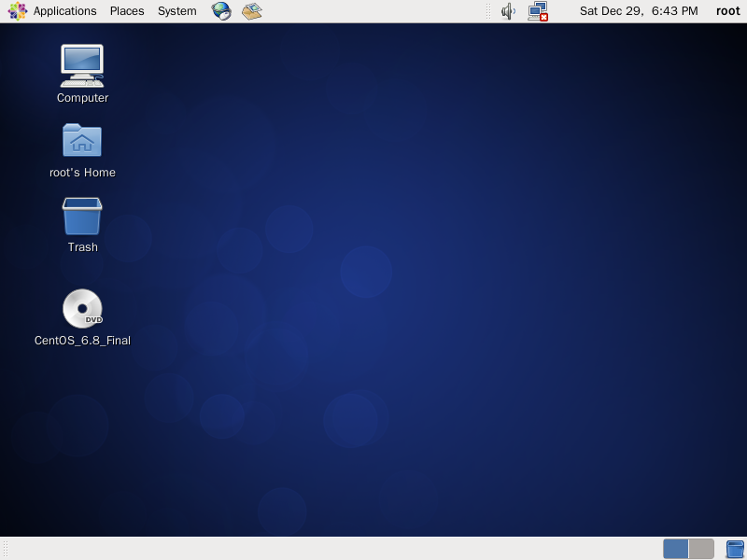Image resolution: width=747 pixels, height=560 pixels.
Task: Click the bottom-right panel trash applet
Action: [x=735, y=549]
